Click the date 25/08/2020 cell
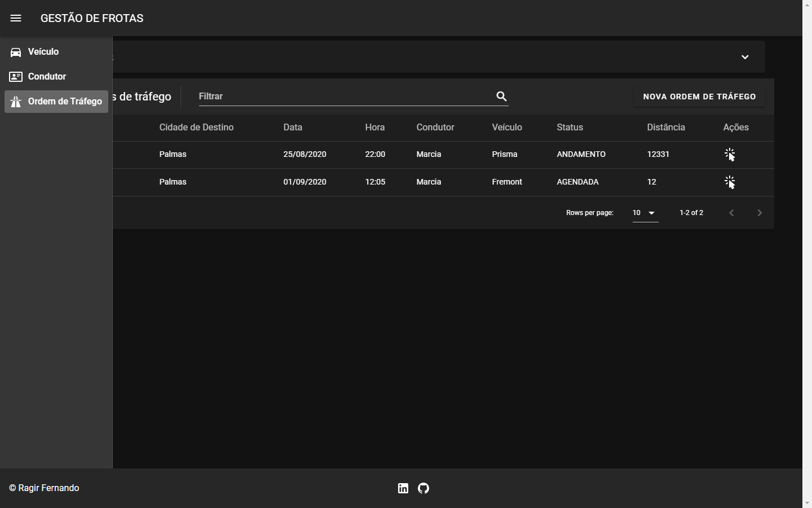This screenshot has width=812, height=508. point(305,155)
